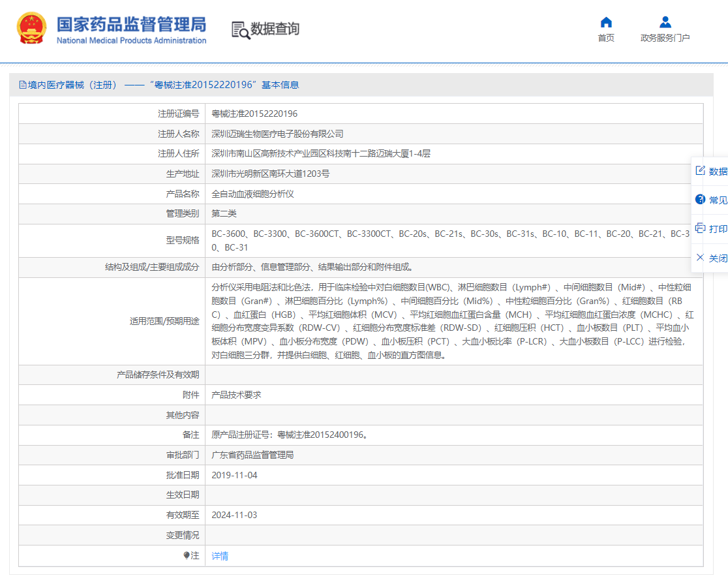The image size is (728, 584).
Task: Click the 适用范围/预期用途 label
Action: (x=164, y=321)
